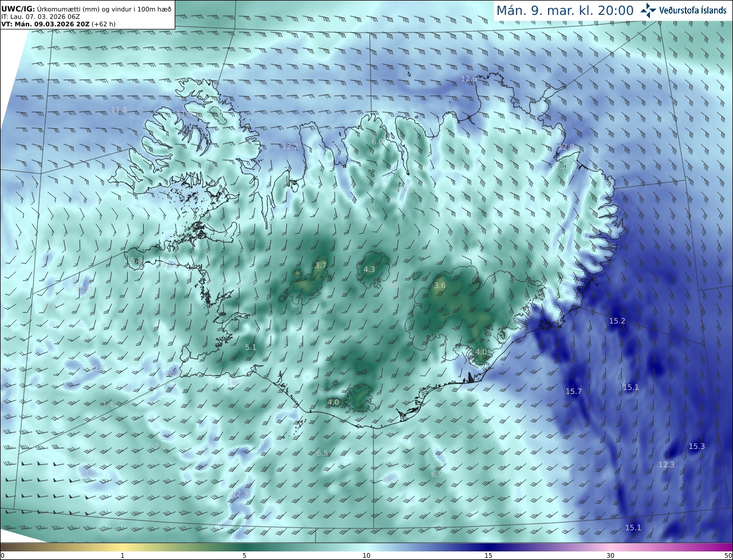Select the '5' tick label on the color scale
The width and height of the screenshot is (733, 560).
click(x=245, y=555)
